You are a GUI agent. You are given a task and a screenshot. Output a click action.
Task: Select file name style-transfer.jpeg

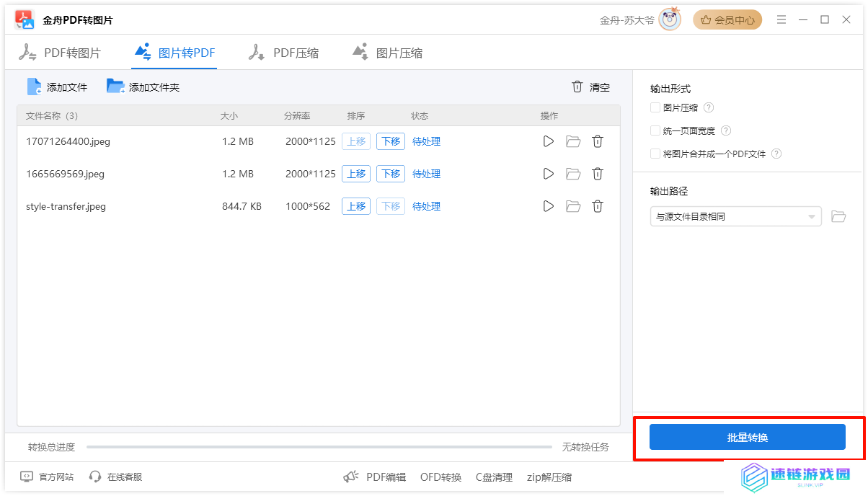pyautogui.click(x=66, y=206)
